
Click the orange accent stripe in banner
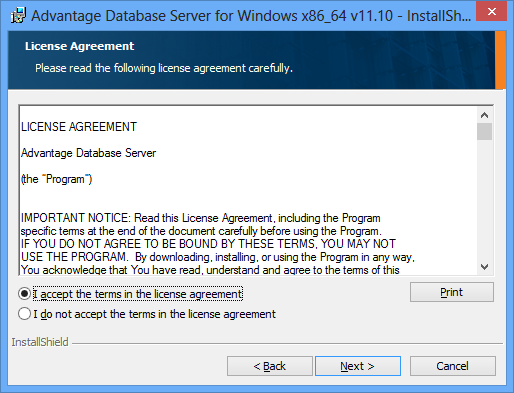pos(500,60)
